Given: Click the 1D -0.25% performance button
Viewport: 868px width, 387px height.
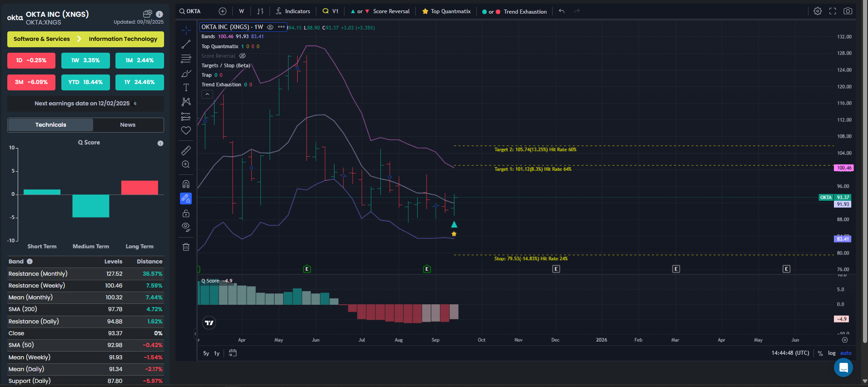Looking at the screenshot, I should coord(31,60).
